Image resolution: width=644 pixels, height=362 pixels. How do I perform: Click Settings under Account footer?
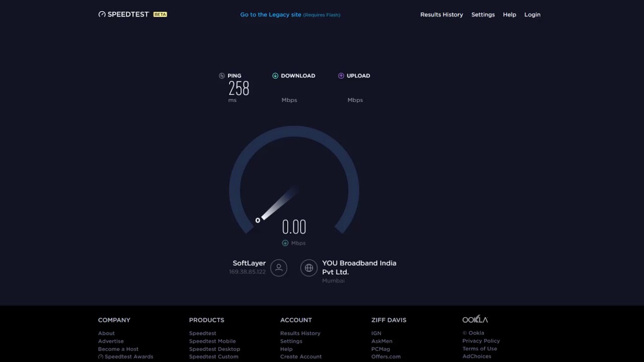point(291,341)
